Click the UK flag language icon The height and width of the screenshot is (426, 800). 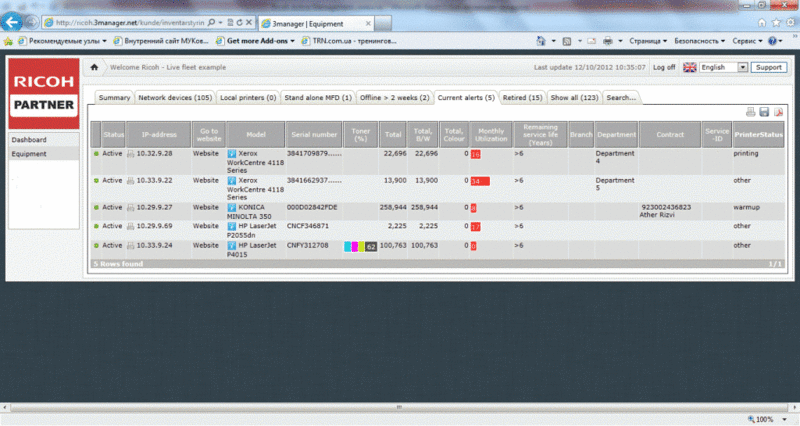(x=689, y=67)
